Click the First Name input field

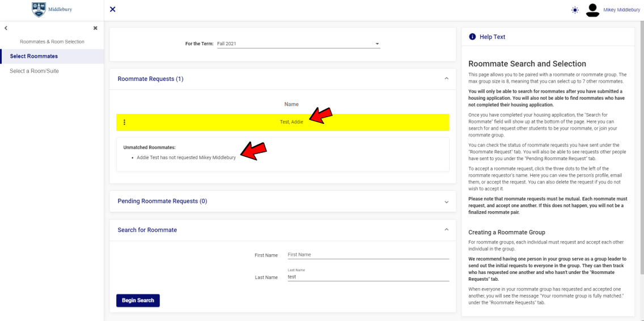pyautogui.click(x=368, y=255)
